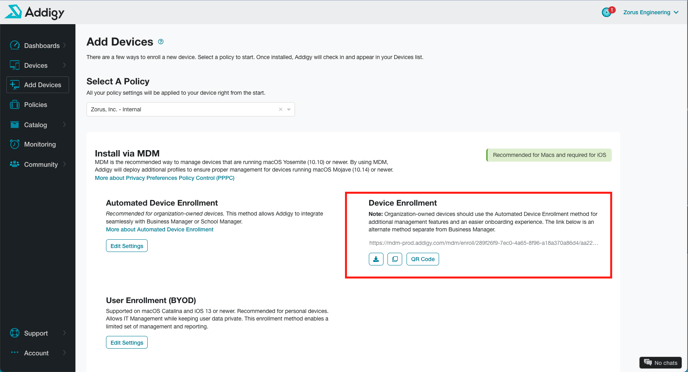Image resolution: width=688 pixels, height=372 pixels.
Task: Expand the Support submenu chevron
Action: coord(64,333)
